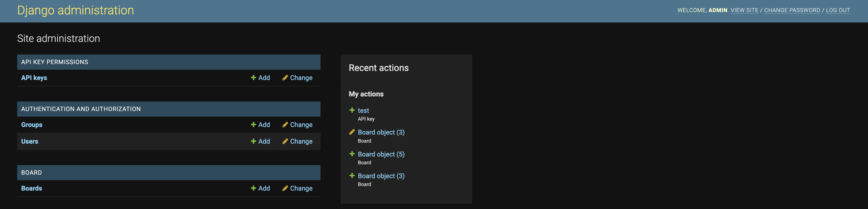Image resolution: width=868 pixels, height=209 pixels.
Task: Click the plus icon beside Board object (5)
Action: pyautogui.click(x=352, y=154)
